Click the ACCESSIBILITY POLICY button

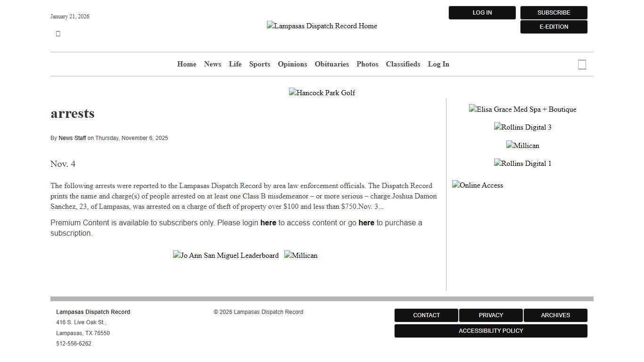(491, 330)
